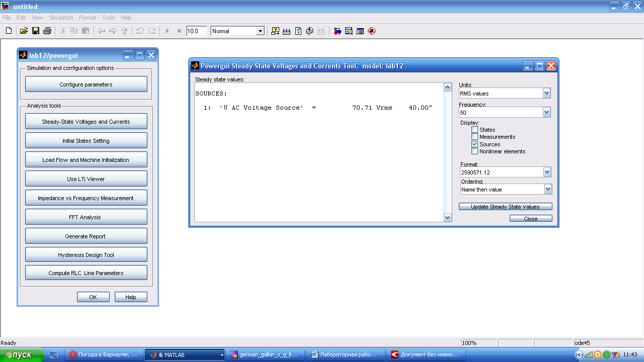Image resolution: width=644 pixels, height=362 pixels.
Task: Redo the action in toolbar
Action: pos(151,31)
